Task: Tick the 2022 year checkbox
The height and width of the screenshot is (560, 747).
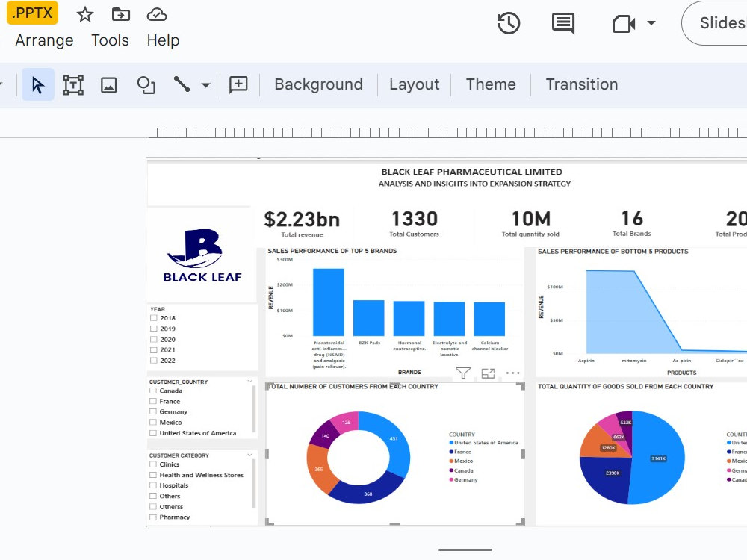Action: pyautogui.click(x=153, y=361)
